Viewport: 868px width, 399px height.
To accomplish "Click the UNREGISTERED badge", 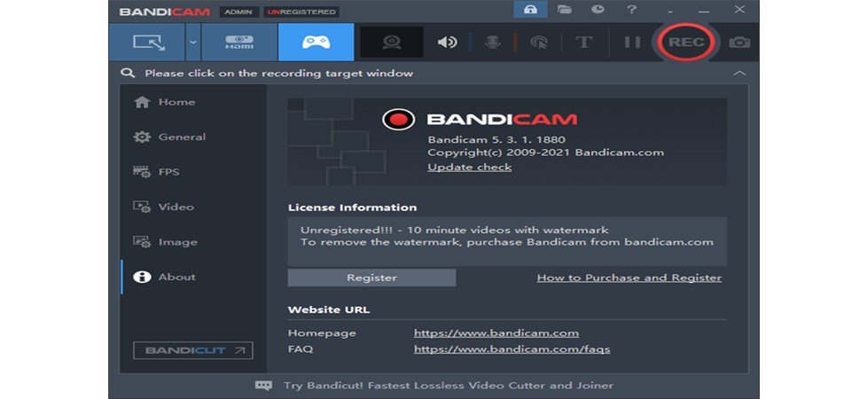I will click(x=301, y=12).
